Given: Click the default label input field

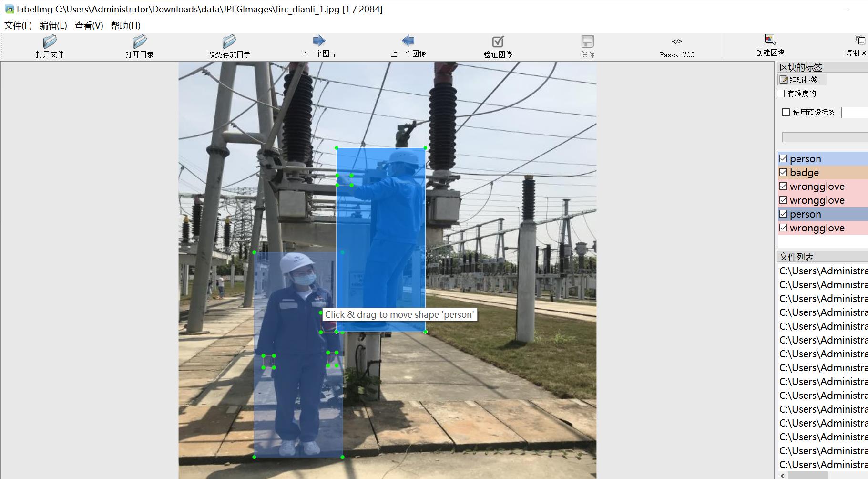Looking at the screenshot, I should (854, 113).
